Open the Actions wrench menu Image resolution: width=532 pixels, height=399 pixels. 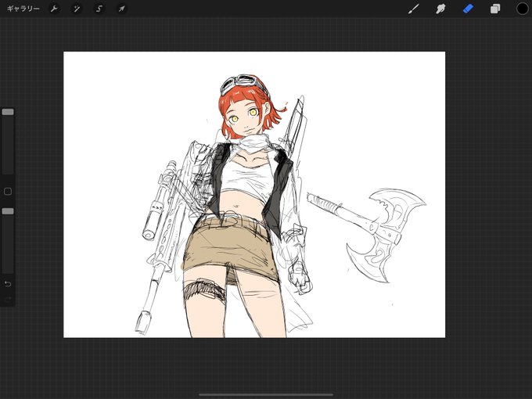click(54, 9)
